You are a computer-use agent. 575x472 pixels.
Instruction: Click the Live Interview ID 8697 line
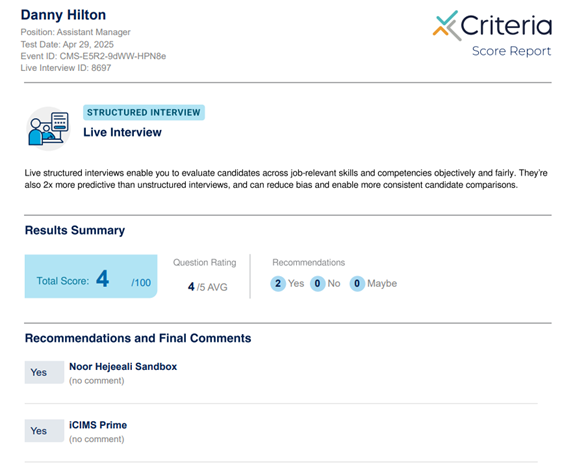click(66, 68)
